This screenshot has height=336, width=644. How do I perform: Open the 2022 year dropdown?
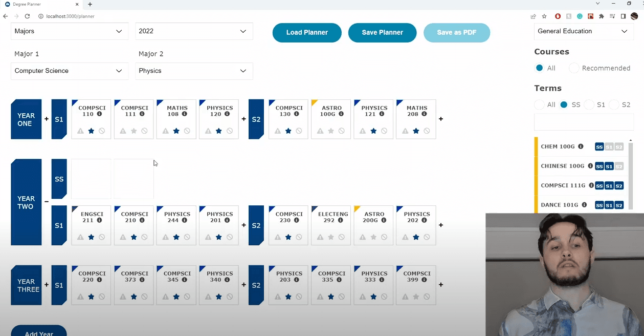(x=194, y=31)
